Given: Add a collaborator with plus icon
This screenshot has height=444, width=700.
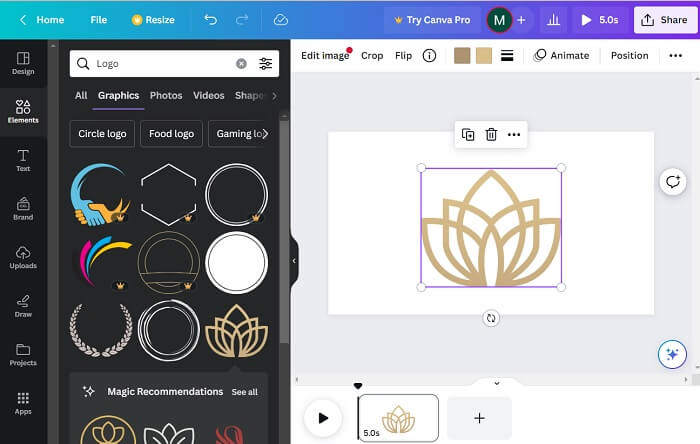Looking at the screenshot, I should tap(521, 20).
